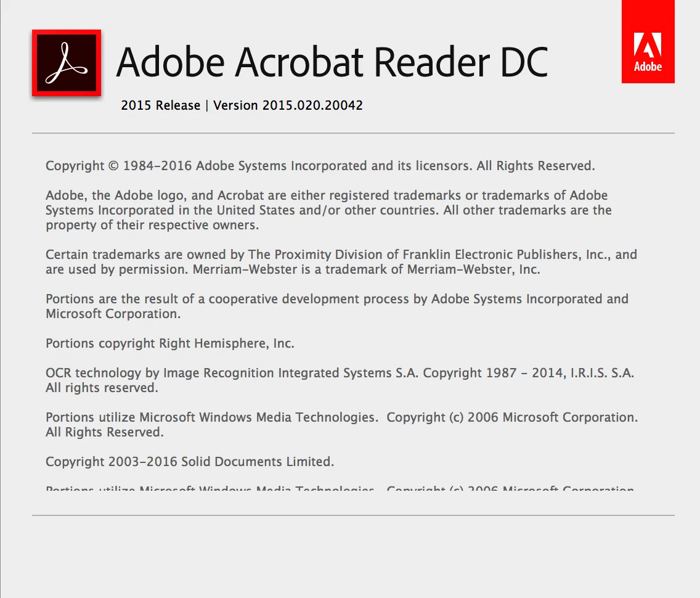Click the Portions copyright Right Hemisphere line
Viewport: 700px width, 598px height.
(170, 343)
